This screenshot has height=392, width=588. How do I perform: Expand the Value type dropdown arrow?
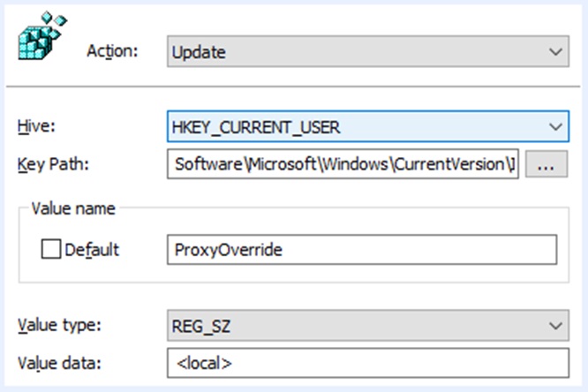[x=555, y=326]
